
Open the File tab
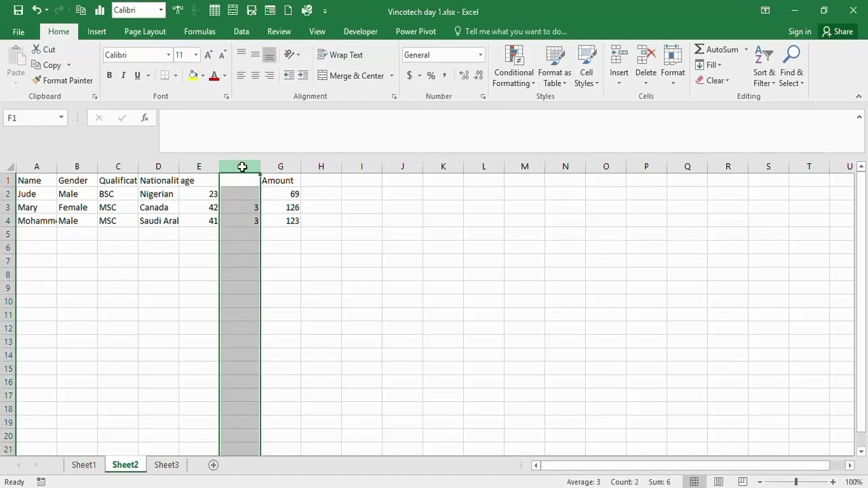point(18,31)
